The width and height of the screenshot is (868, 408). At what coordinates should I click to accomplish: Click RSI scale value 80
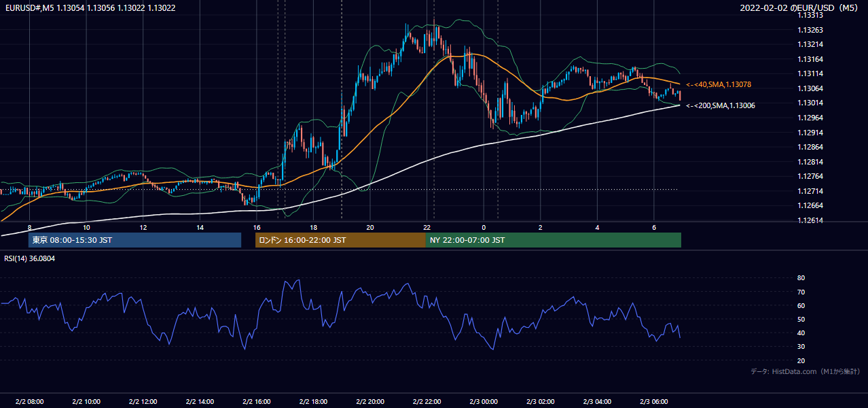coord(801,278)
